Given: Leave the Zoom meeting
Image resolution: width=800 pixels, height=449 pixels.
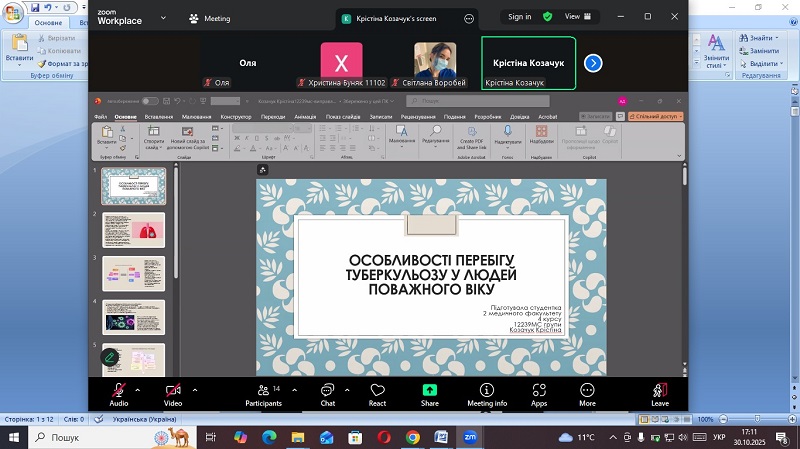Looking at the screenshot, I should click(660, 390).
